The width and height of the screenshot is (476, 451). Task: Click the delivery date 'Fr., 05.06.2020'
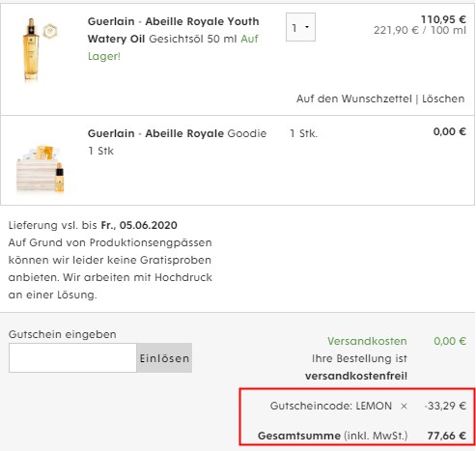point(139,225)
